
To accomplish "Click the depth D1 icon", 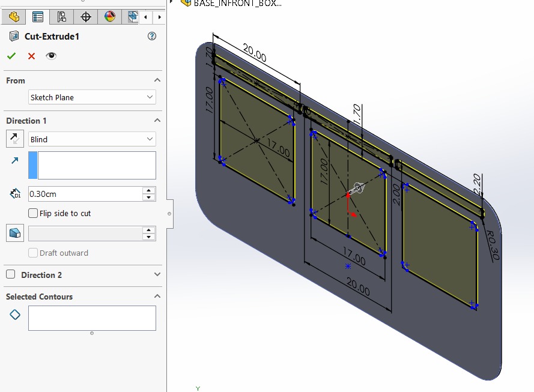I will tap(15, 194).
